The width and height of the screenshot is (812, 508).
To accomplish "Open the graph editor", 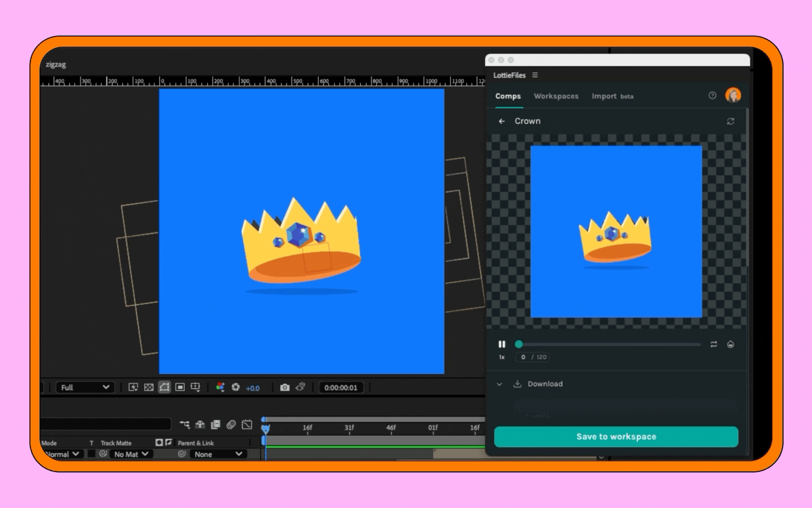I will (x=247, y=425).
